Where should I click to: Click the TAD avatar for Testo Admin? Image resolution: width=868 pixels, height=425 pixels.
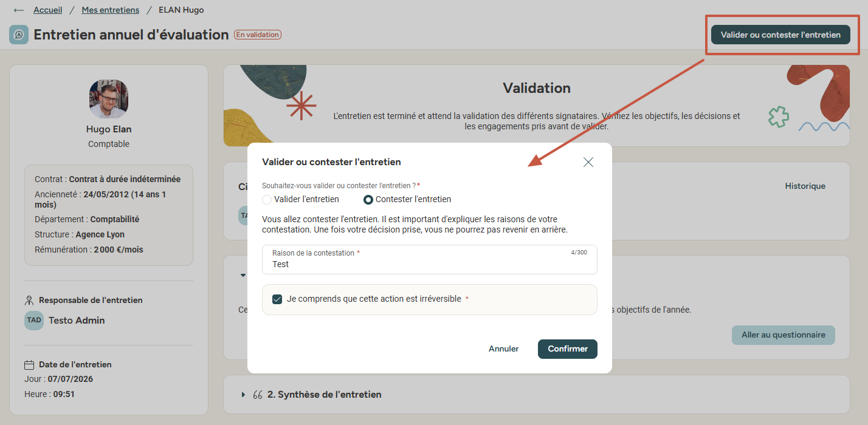tap(34, 320)
